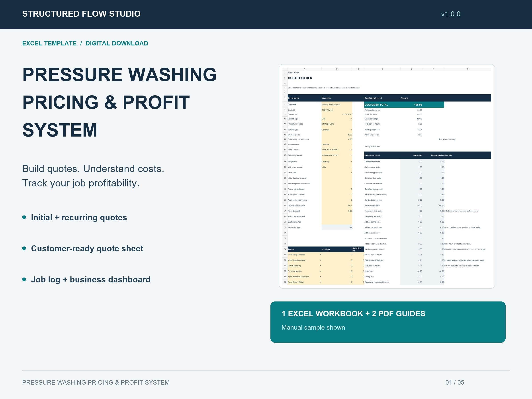Expand the Extra Rinse / Detail dropdown

coord(320,282)
